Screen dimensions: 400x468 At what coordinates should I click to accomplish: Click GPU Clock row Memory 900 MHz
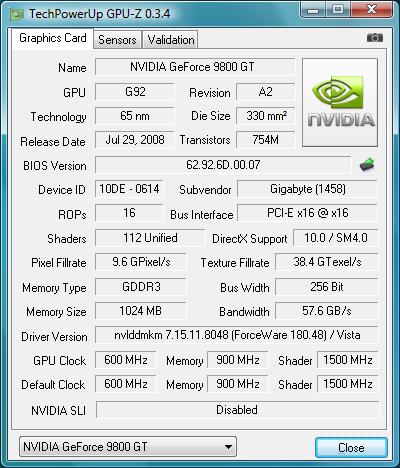238,360
